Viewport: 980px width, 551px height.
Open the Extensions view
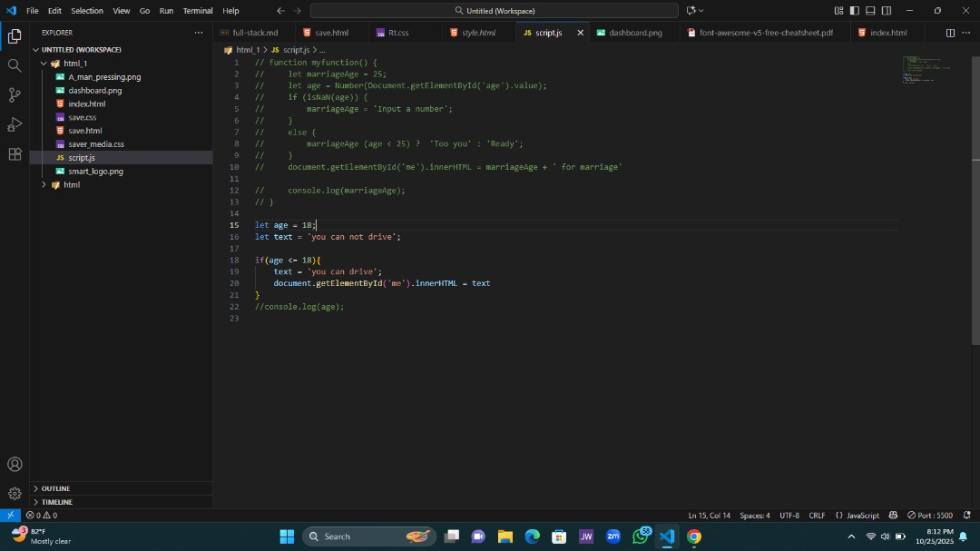coord(15,153)
